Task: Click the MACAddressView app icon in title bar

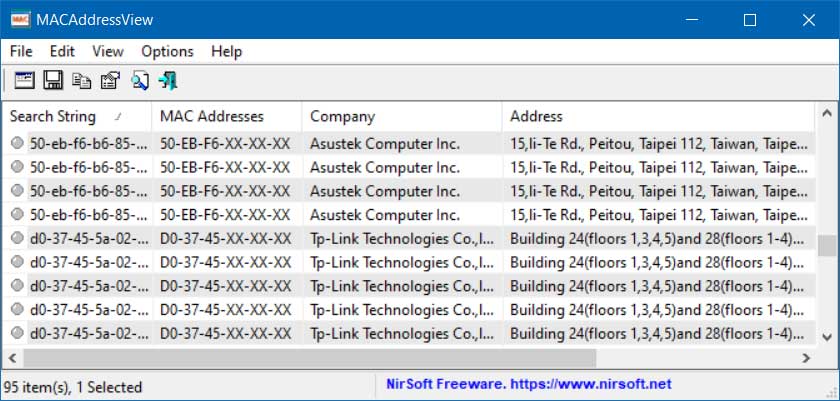Action: point(20,20)
